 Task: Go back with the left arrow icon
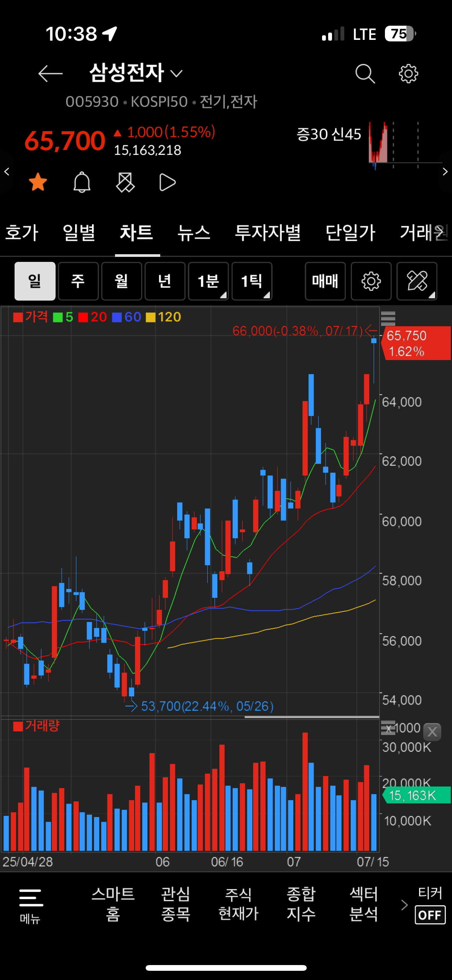pyautogui.click(x=50, y=73)
